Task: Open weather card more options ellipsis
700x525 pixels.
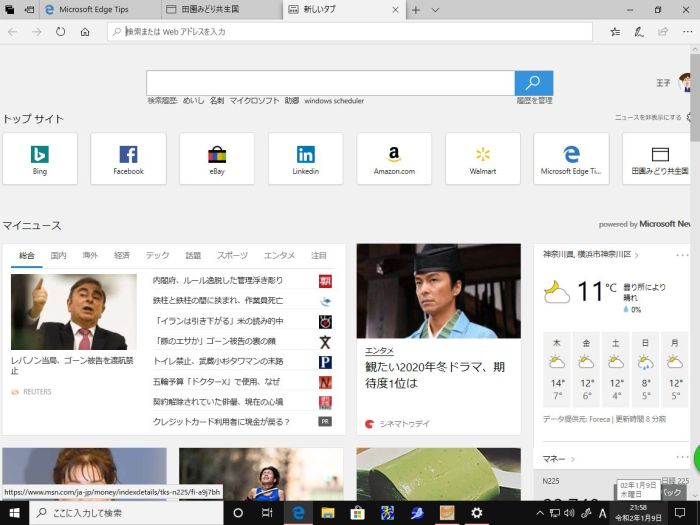Action: pyautogui.click(x=682, y=256)
